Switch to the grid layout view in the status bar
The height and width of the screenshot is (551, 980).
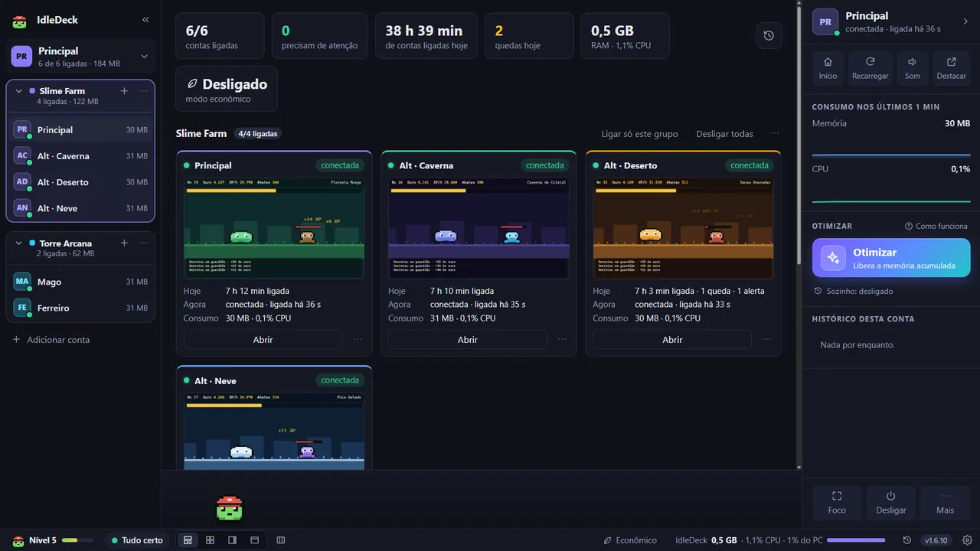pyautogui.click(x=210, y=540)
